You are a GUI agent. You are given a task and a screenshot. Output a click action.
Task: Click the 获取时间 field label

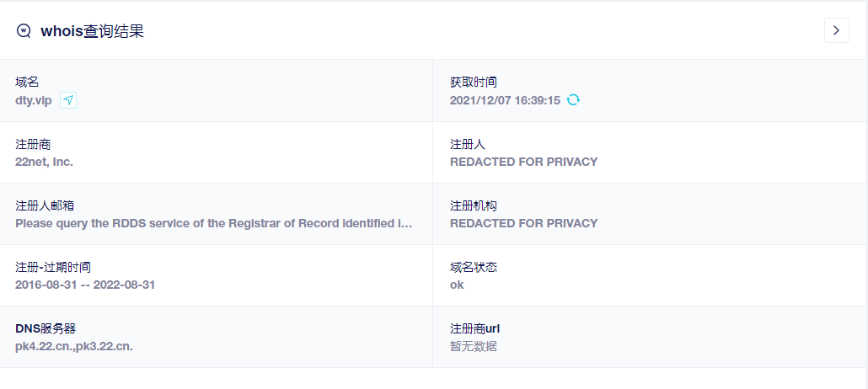473,83
